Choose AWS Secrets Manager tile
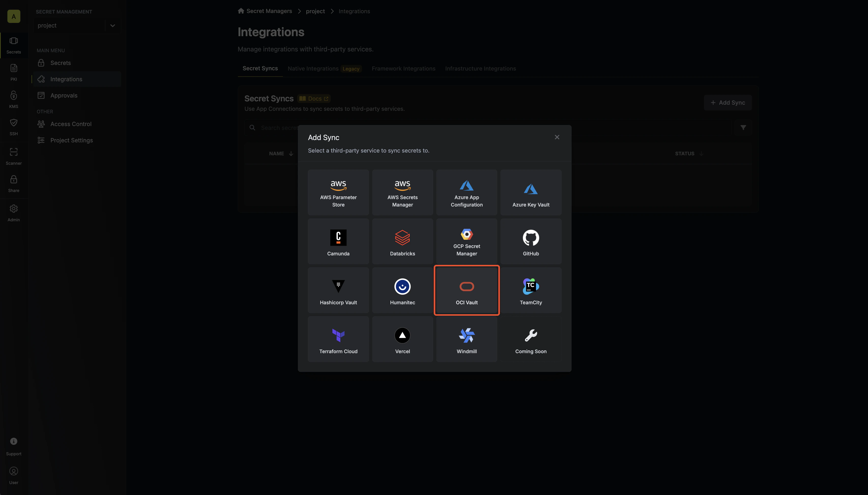Screen dimensions: 868x495 [x=402, y=193]
